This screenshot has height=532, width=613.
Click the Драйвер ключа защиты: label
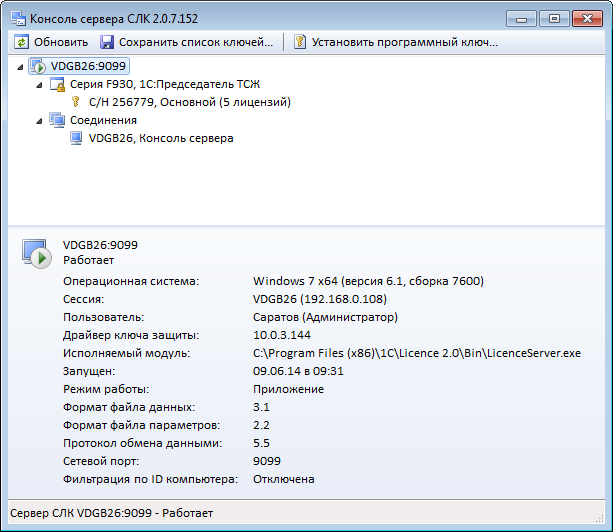click(131, 335)
